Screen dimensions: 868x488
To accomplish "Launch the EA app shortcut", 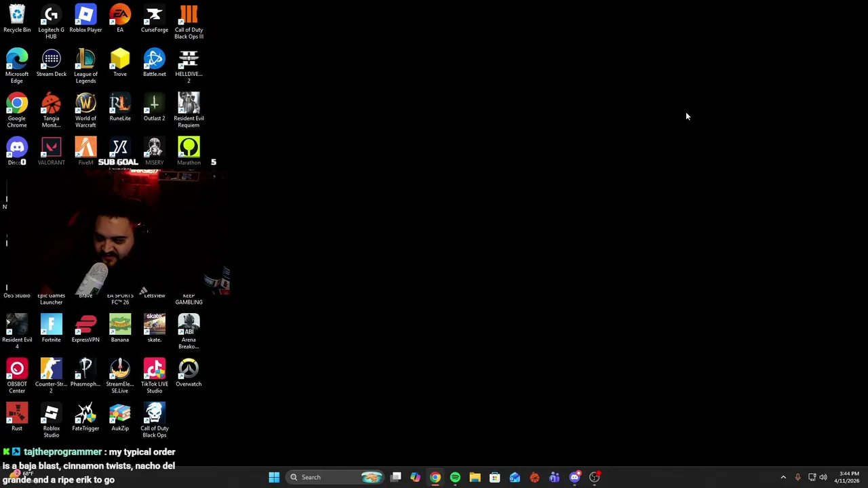I will [x=120, y=19].
